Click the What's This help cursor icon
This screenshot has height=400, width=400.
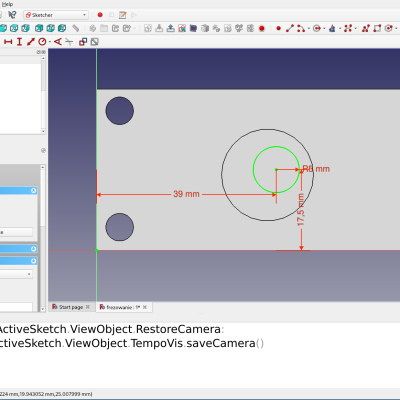coord(12,15)
